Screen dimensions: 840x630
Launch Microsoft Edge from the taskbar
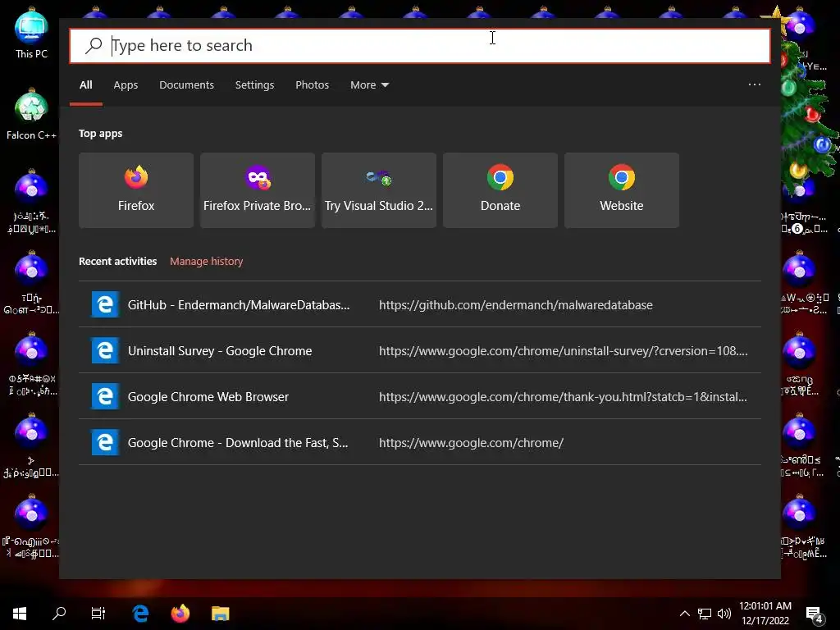point(140,614)
